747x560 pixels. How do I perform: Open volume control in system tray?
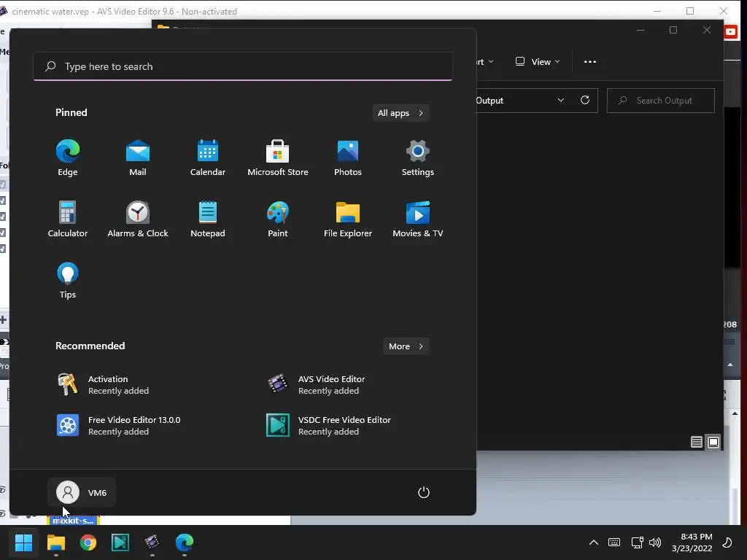[655, 542]
